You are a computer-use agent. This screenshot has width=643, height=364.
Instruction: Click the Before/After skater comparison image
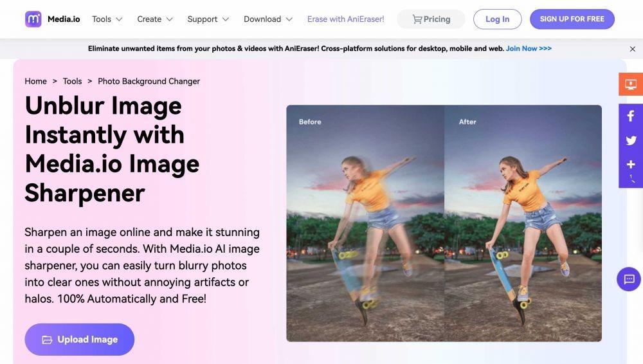pyautogui.click(x=444, y=223)
